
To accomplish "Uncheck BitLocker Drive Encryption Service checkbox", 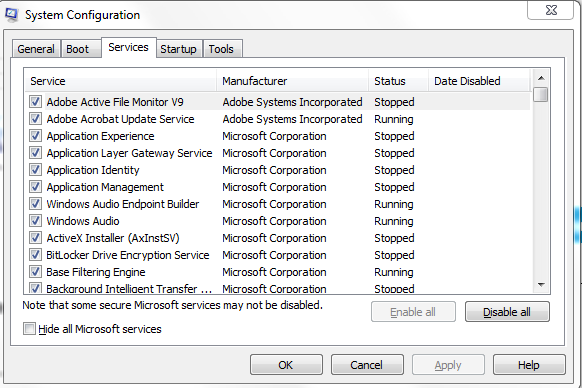I will click(x=35, y=255).
